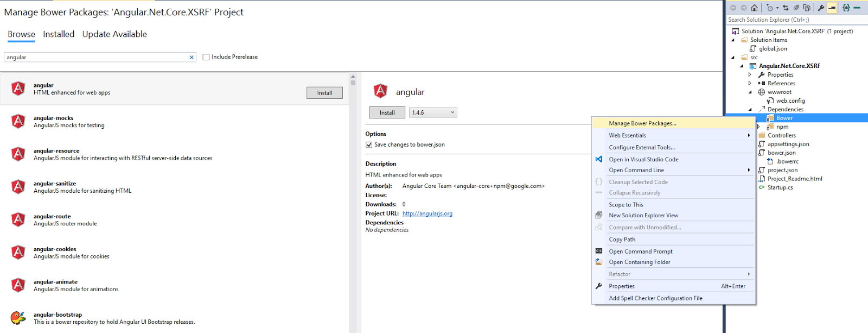Select Project_Readme.html in Solution Explorer
Viewport: 868px width, 333px height.
tap(795, 179)
